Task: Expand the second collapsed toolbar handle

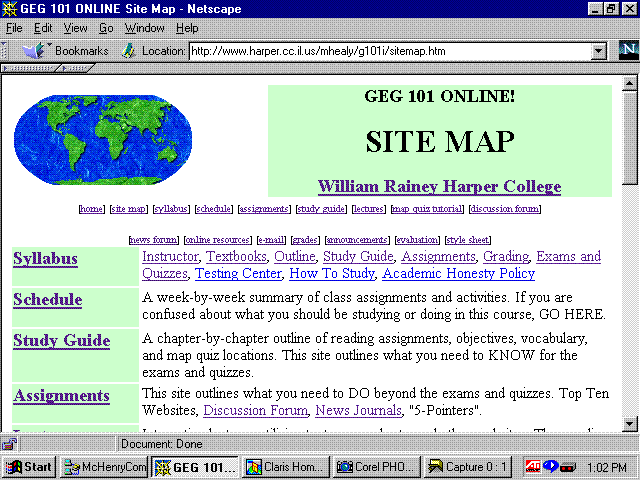Action: pos(76,68)
